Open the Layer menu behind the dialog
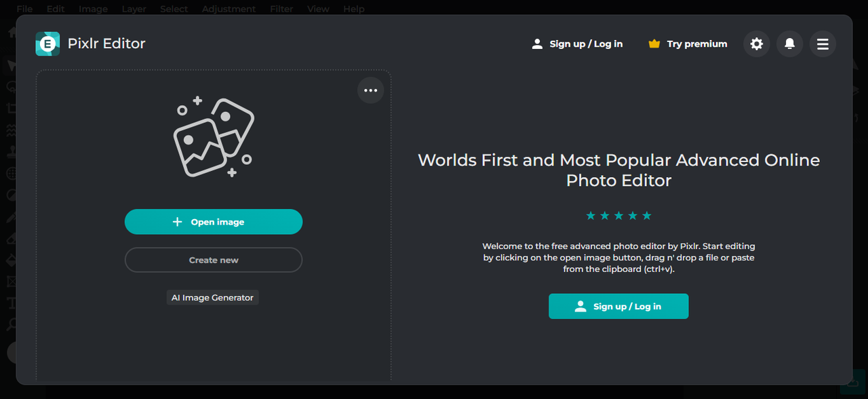 [134, 9]
